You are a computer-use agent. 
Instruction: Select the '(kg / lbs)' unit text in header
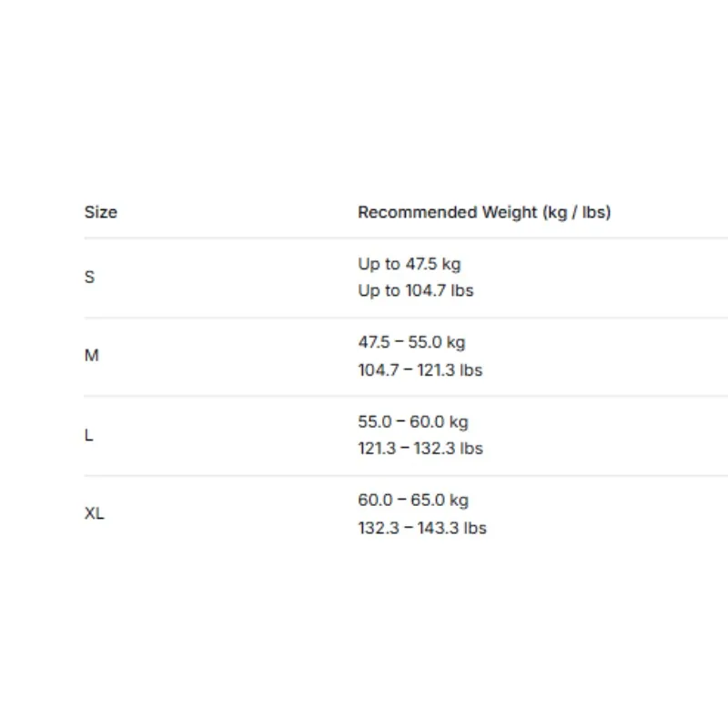point(577,213)
